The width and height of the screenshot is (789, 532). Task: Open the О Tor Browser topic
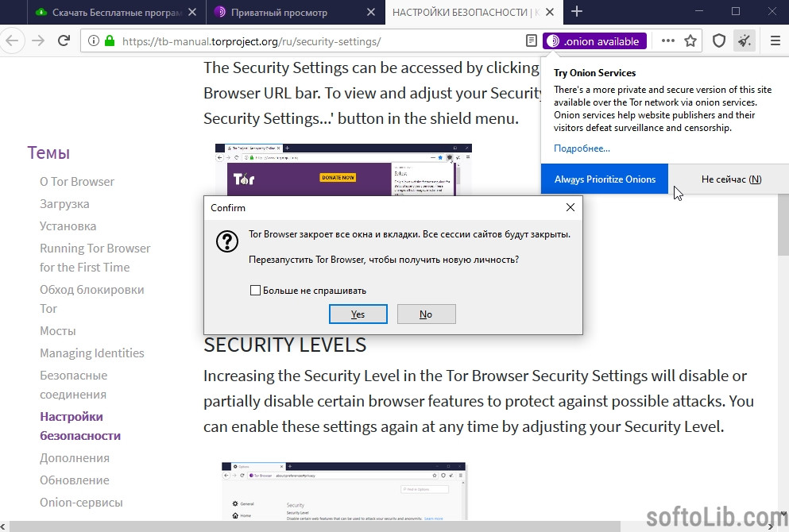77,182
